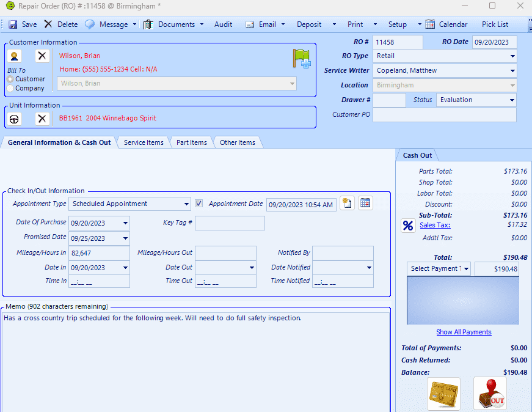Open the RO Type dropdown

click(x=512, y=56)
